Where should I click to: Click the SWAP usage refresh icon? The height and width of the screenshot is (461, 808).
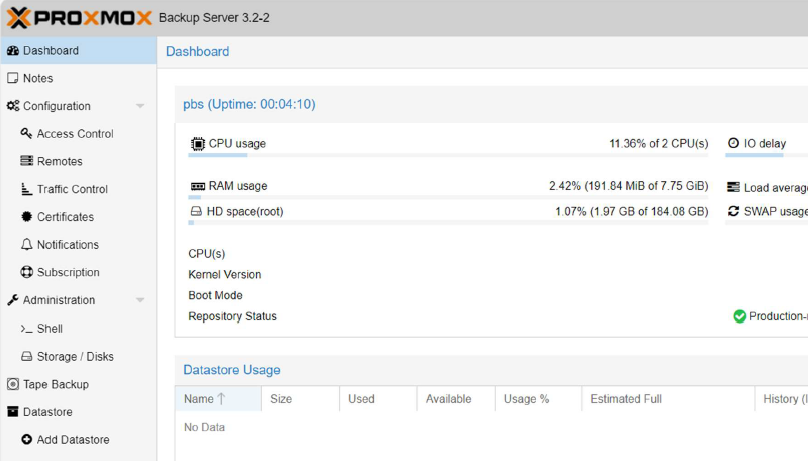click(733, 211)
